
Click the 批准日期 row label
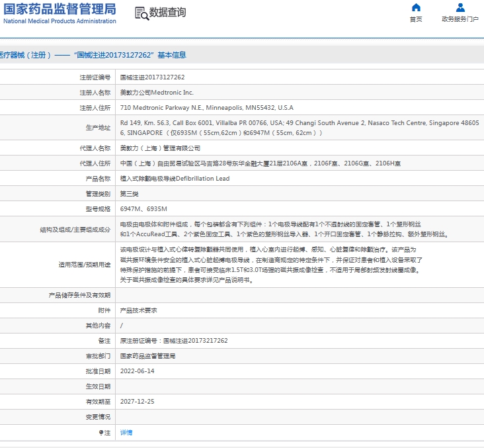(x=98, y=371)
